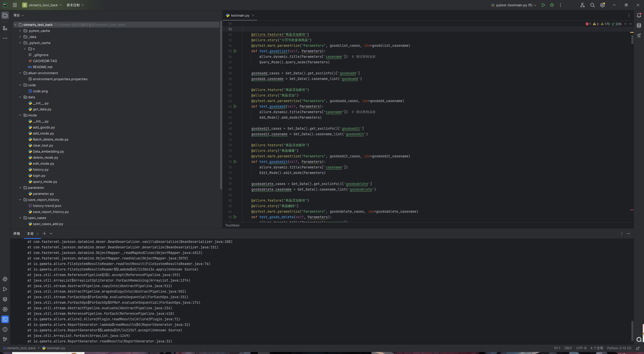Click terminal vertical scrollbar thumb
644x354 pixels.
click(632, 331)
